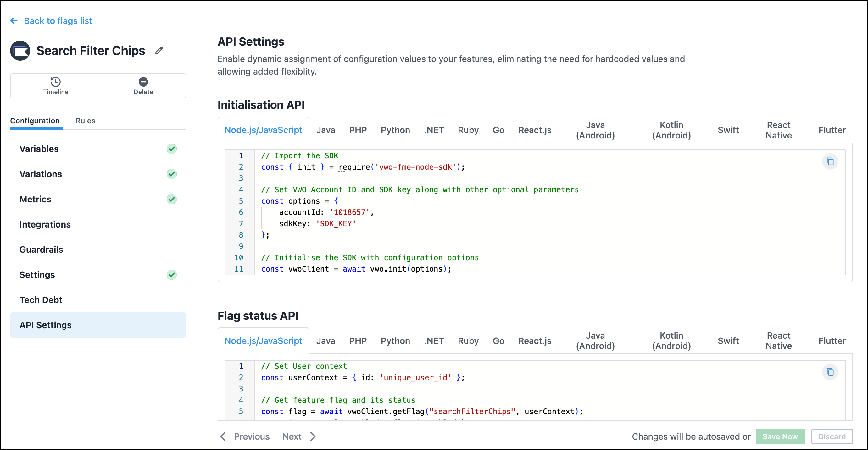Screen dimensions: 868x450
Task: Select Node.js/JavaScript tab in Flag status API
Action: pos(263,341)
